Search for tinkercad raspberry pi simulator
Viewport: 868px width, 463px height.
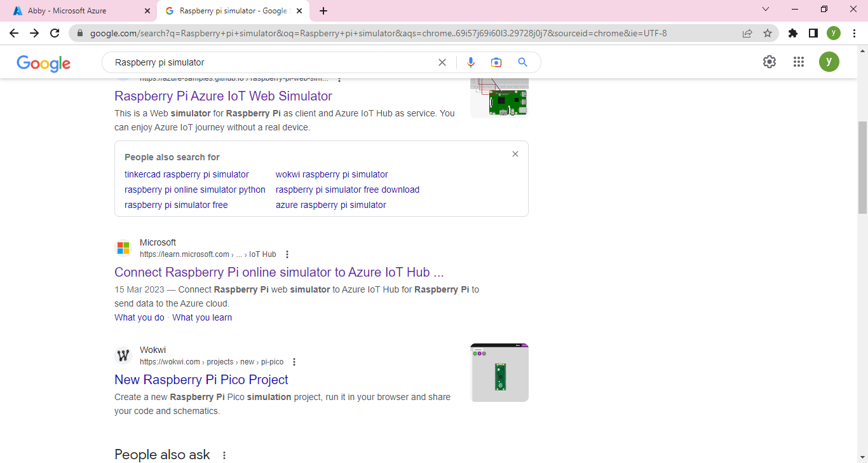pyautogui.click(x=187, y=174)
